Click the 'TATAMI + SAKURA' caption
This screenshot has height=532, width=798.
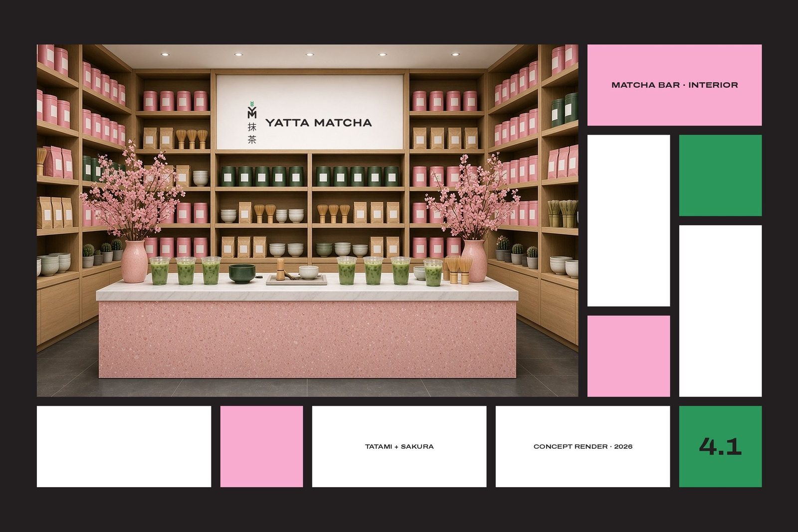tap(399, 446)
